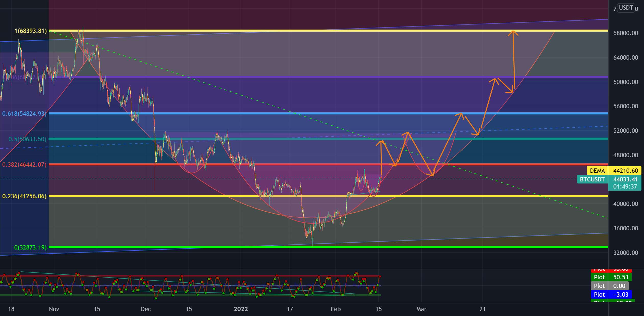Click 56000.00 on the price axis

[x=625, y=106]
